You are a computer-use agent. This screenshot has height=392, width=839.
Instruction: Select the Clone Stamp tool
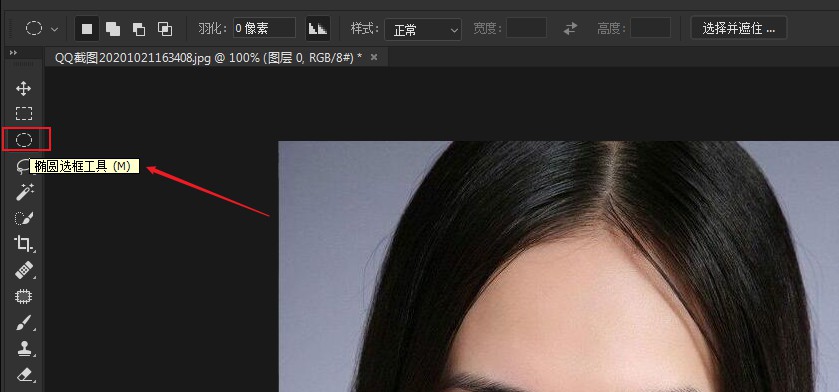click(x=24, y=349)
